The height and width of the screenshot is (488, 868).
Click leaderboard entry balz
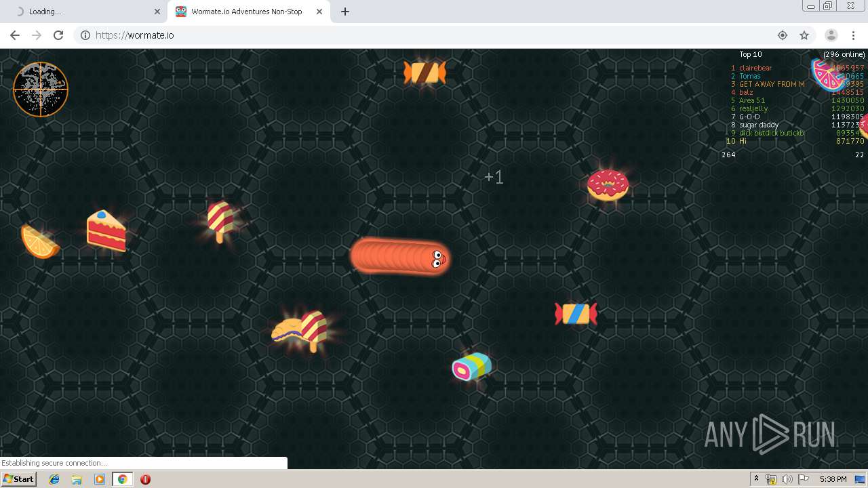pos(746,92)
